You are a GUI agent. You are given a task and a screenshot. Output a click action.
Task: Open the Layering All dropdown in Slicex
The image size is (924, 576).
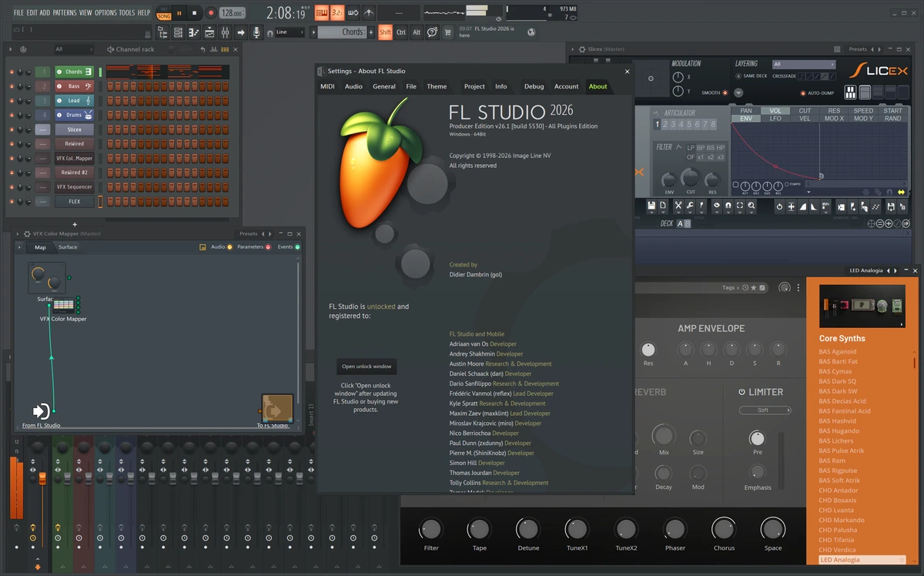(804, 64)
